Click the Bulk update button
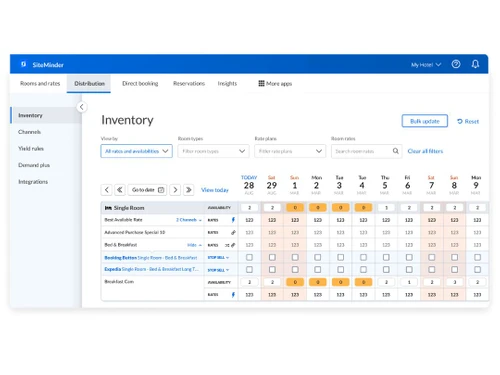 coord(425,121)
